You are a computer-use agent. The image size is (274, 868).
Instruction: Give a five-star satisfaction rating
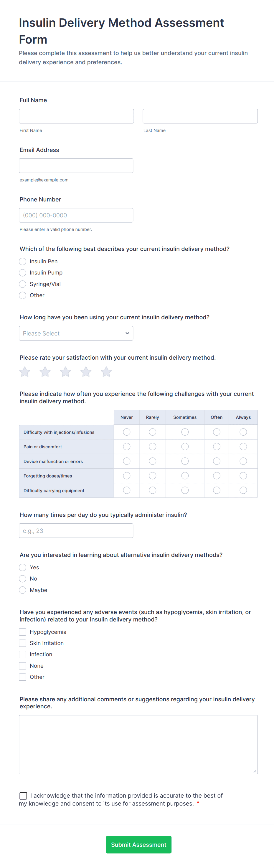[106, 372]
